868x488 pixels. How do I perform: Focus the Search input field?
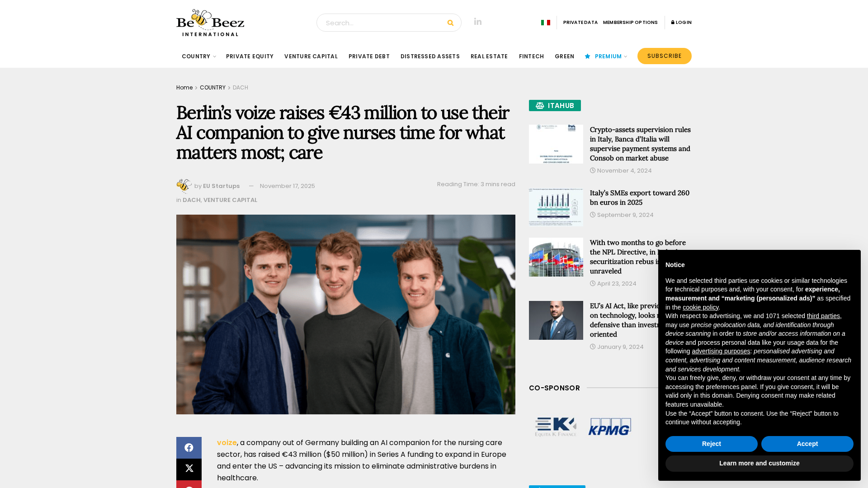pyautogui.click(x=380, y=23)
